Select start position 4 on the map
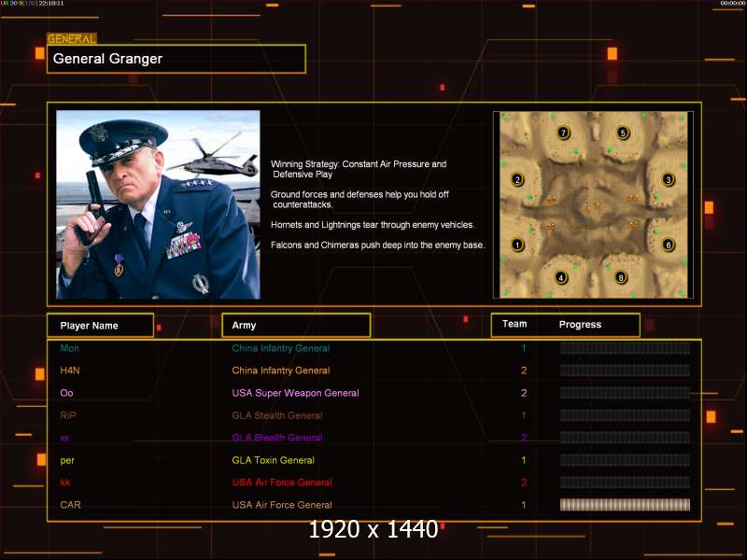This screenshot has width=747, height=560. point(561,277)
